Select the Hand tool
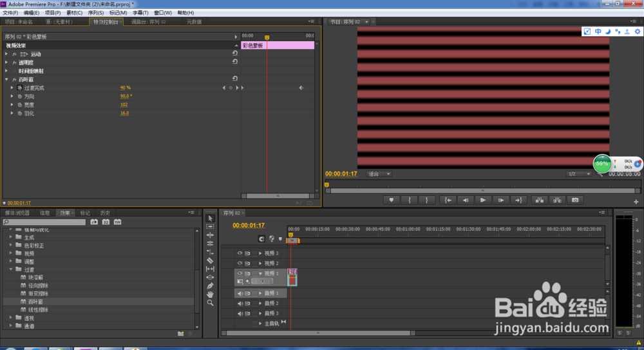Viewport: 644px width, 350px height. pyautogui.click(x=211, y=294)
